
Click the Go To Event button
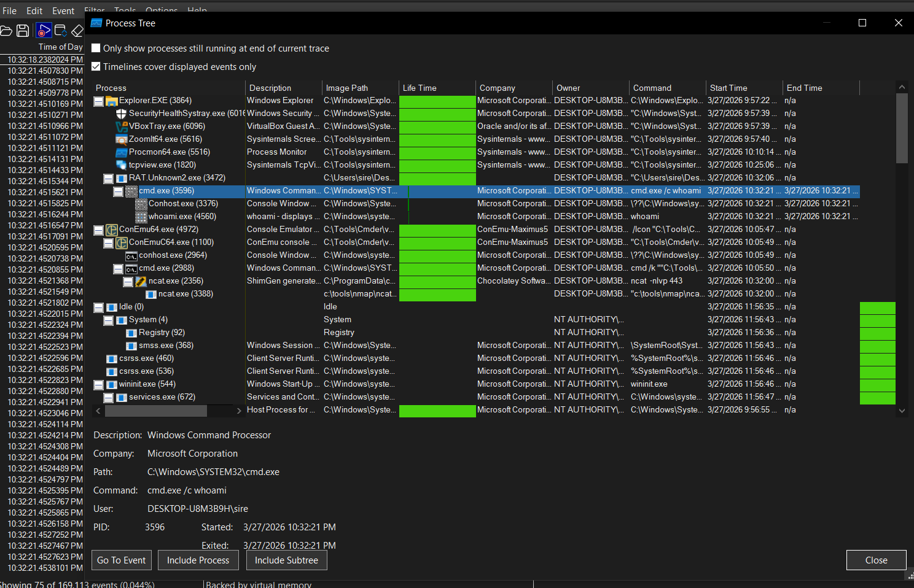[121, 560]
